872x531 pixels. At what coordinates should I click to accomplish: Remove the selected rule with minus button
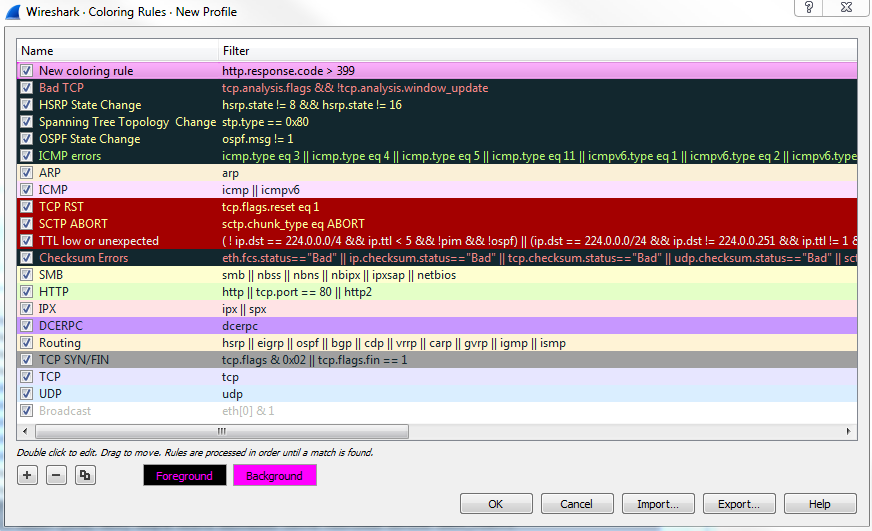[56, 475]
